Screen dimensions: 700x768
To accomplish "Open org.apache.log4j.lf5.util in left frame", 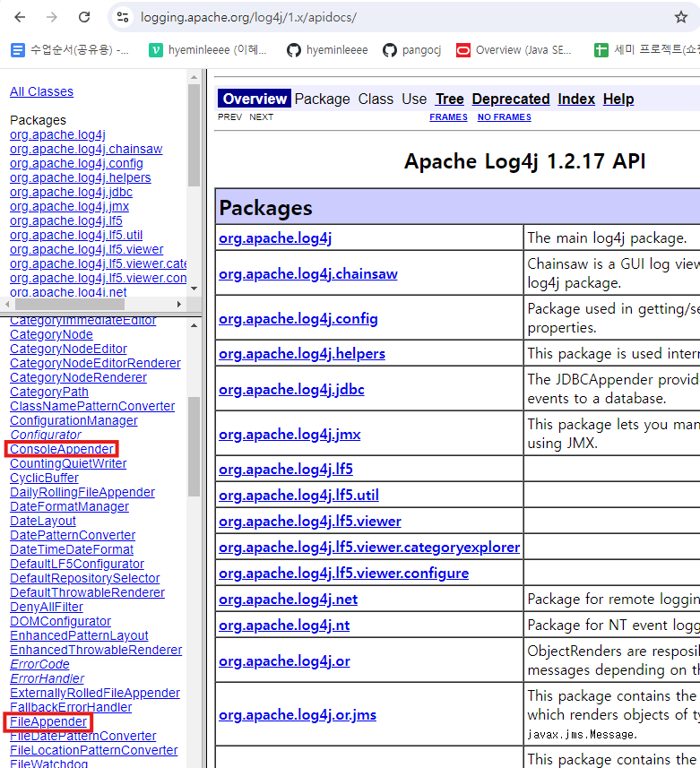I will point(76,235).
